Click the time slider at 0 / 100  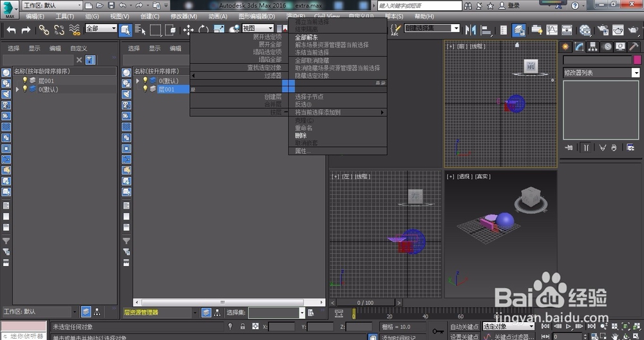click(365, 303)
